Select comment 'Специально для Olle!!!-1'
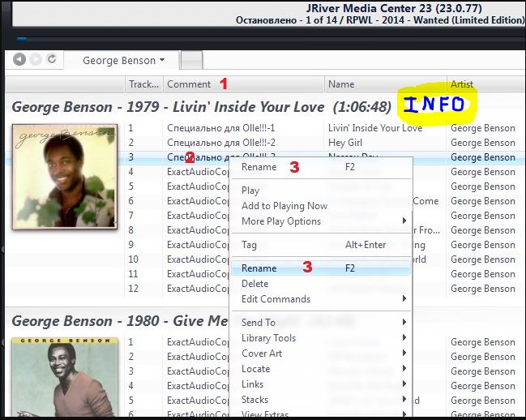Image resolution: width=526 pixels, height=420 pixels. pyautogui.click(x=221, y=128)
